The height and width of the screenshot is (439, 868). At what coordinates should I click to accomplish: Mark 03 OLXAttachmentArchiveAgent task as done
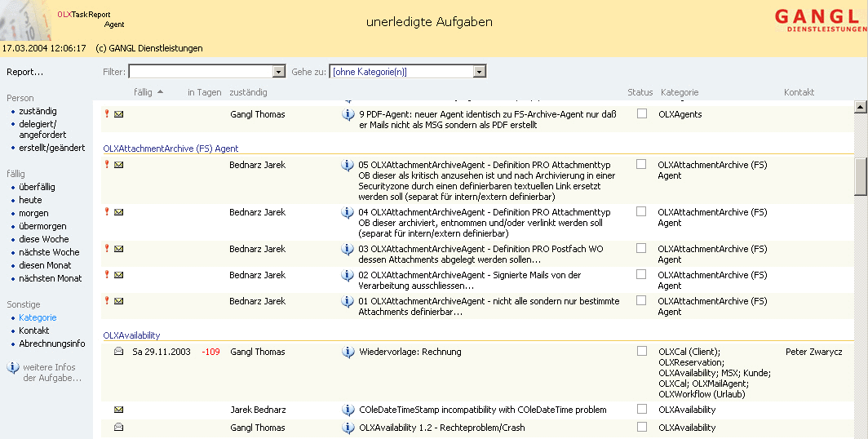tap(641, 249)
